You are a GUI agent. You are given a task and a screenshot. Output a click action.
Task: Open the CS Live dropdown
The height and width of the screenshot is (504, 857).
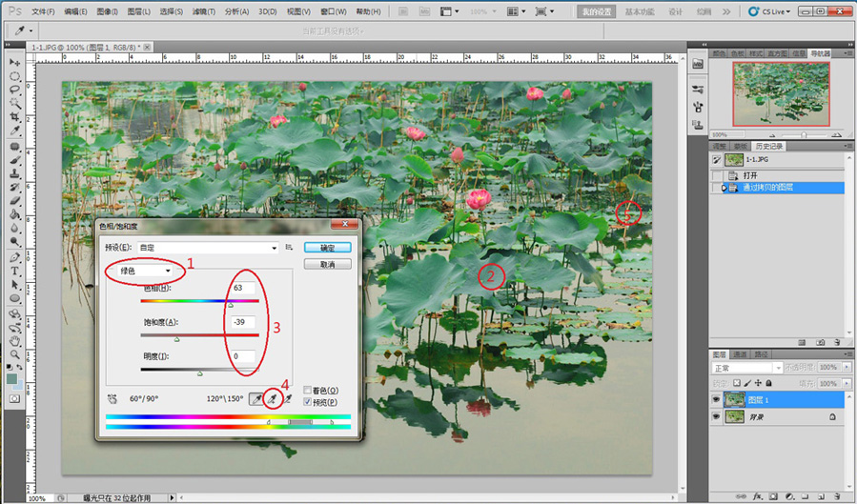pos(769,11)
